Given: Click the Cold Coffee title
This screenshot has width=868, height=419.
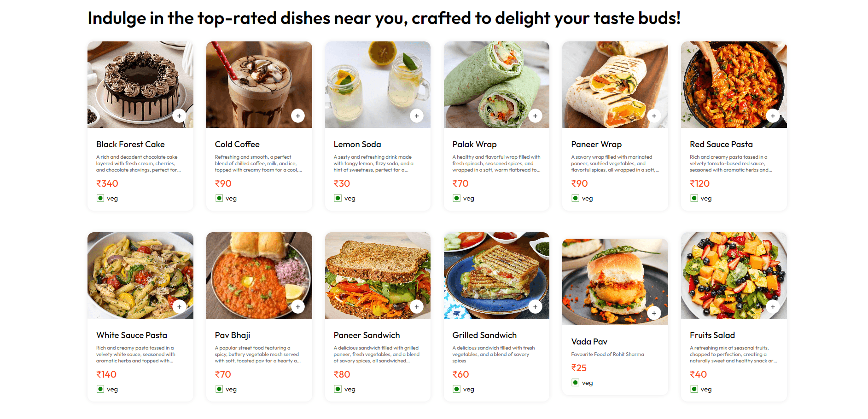Looking at the screenshot, I should click(x=237, y=144).
